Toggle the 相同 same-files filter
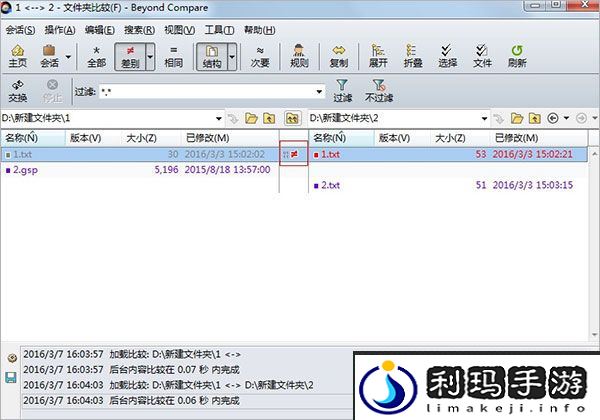This screenshot has height=420, width=600. click(x=173, y=56)
